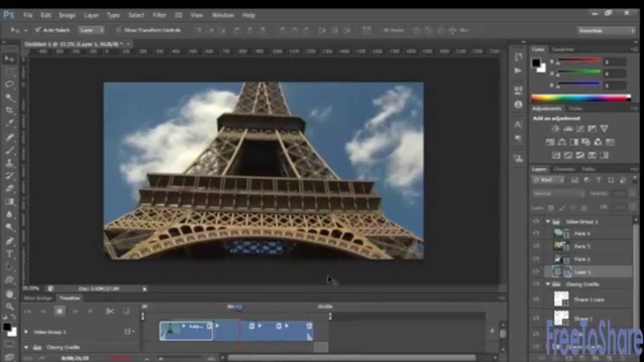Switch to the Swatches tab
This screenshot has width=644, height=362.
pyautogui.click(x=562, y=49)
